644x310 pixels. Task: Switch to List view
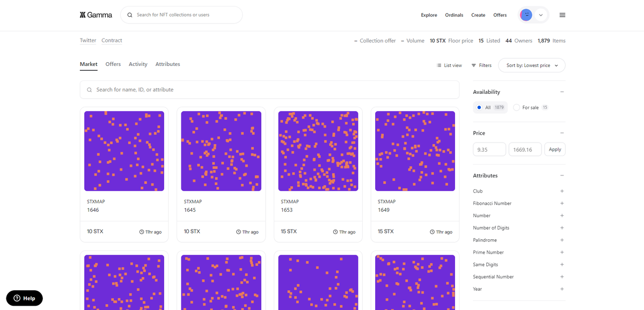click(449, 65)
